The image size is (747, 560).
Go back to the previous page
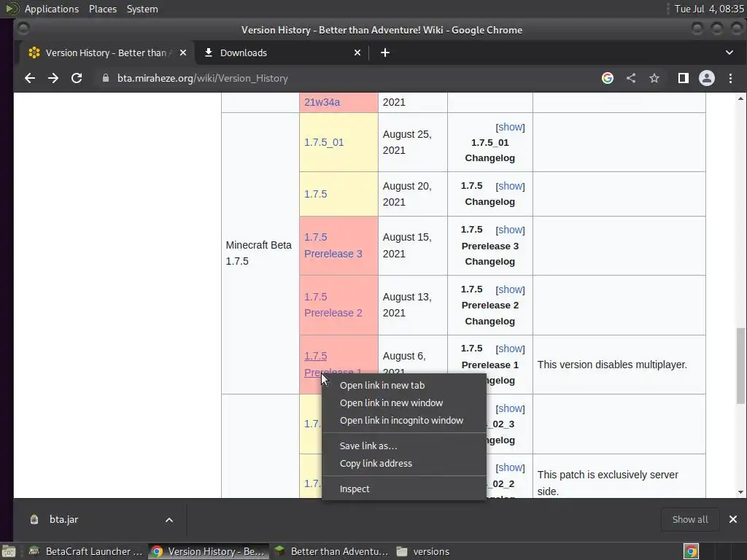29,78
